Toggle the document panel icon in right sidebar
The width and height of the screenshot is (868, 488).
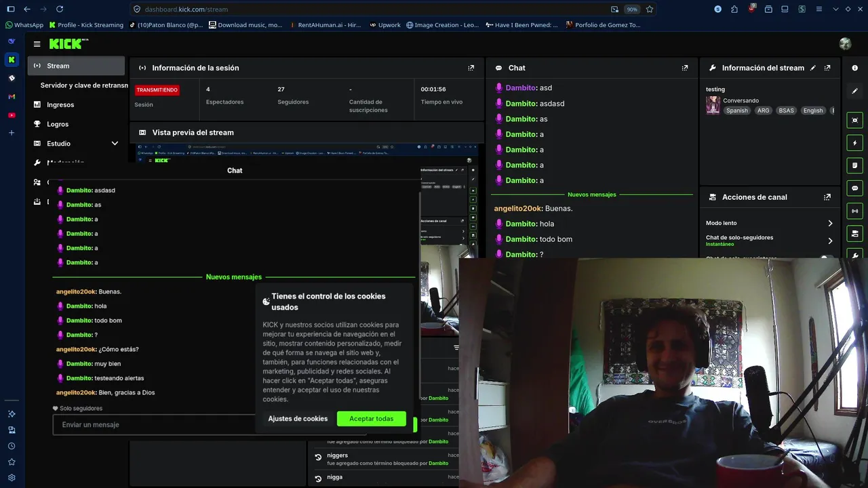[x=854, y=165]
